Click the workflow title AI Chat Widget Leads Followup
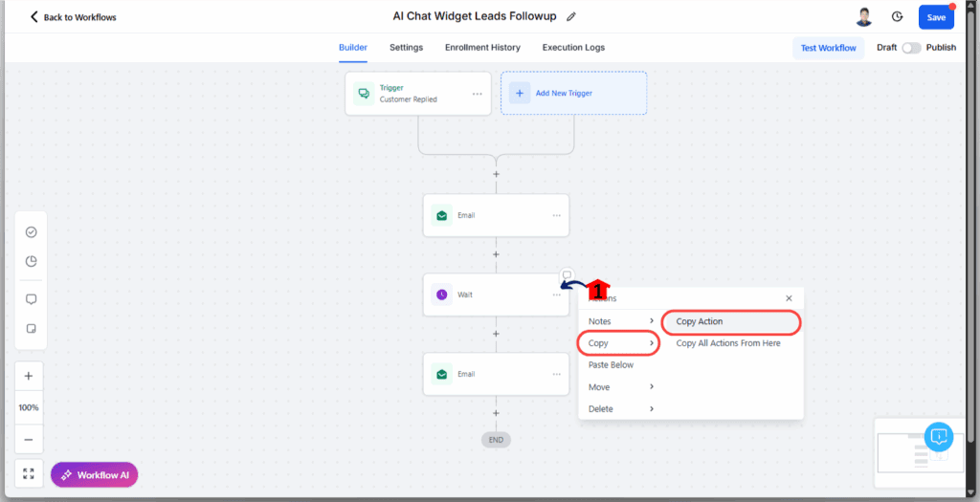Image resolution: width=980 pixels, height=502 pixels. pos(475,16)
